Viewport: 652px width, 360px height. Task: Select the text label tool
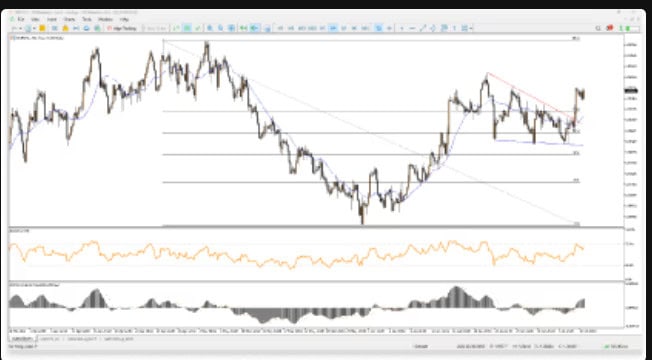point(454,28)
